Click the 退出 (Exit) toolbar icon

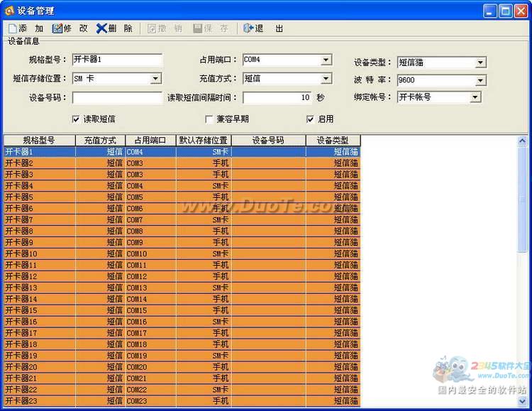[x=248, y=28]
